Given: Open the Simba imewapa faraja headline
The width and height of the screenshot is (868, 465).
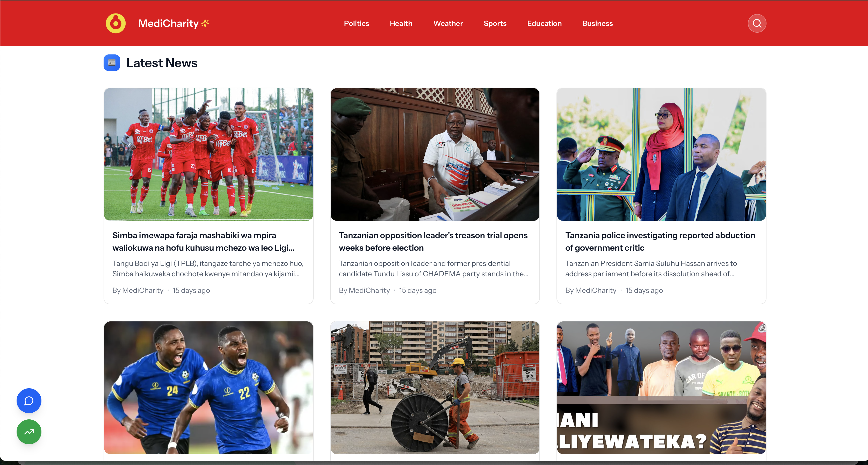Looking at the screenshot, I should coord(204,241).
